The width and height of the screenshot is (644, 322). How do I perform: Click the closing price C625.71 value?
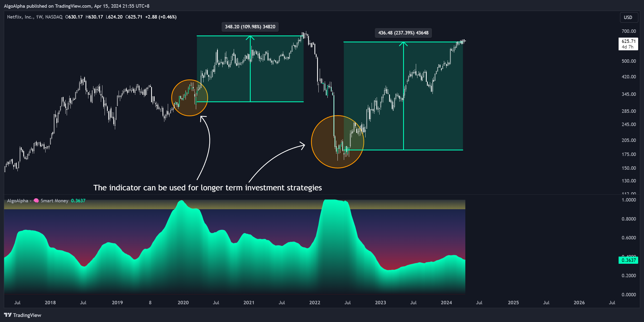point(134,17)
